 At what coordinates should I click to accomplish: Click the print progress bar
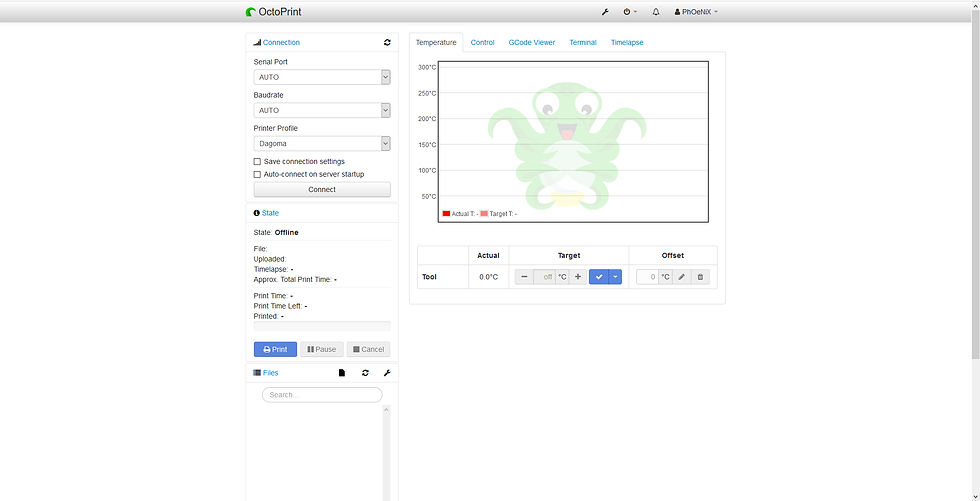322,326
